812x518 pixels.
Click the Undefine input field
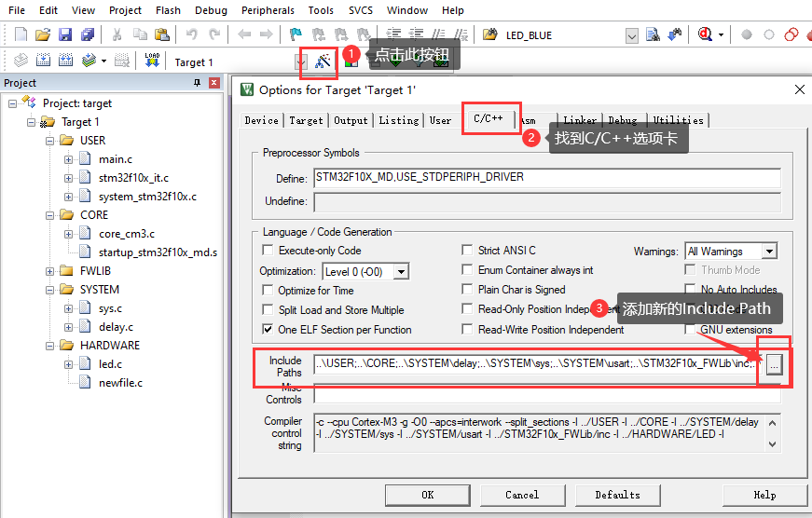547,202
